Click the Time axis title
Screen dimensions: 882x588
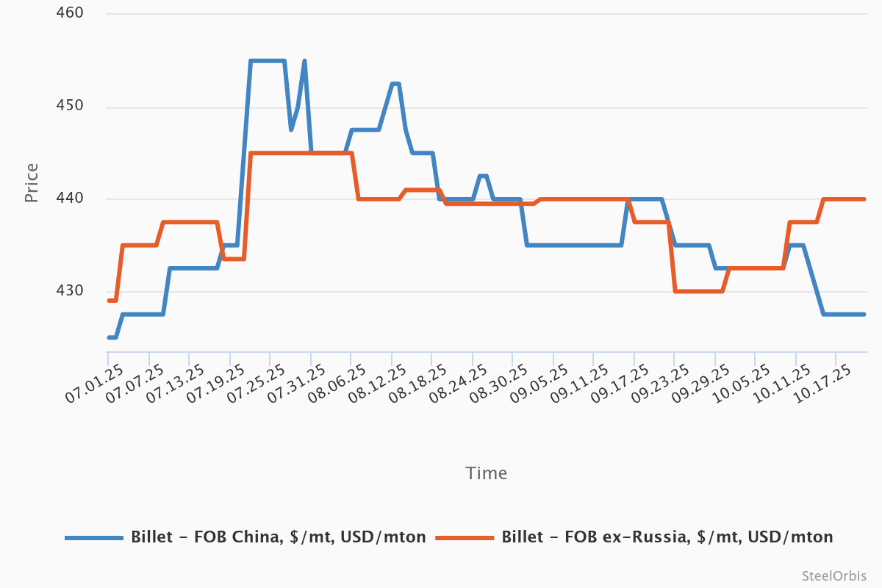[x=486, y=473]
